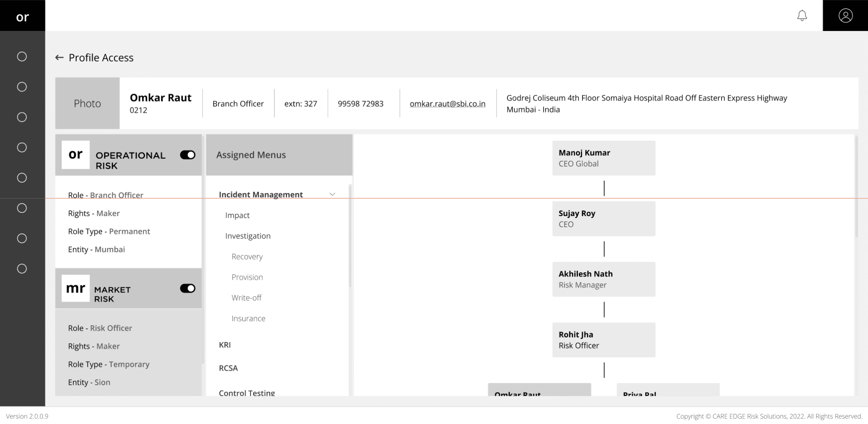
Task: Click the OPERATIONAL RISK title
Action: (130, 160)
